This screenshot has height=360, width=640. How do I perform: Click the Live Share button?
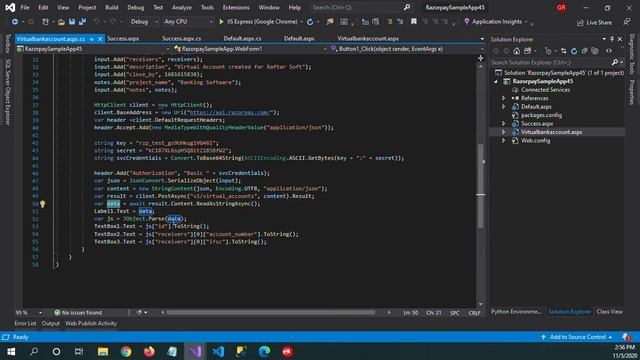[594, 22]
